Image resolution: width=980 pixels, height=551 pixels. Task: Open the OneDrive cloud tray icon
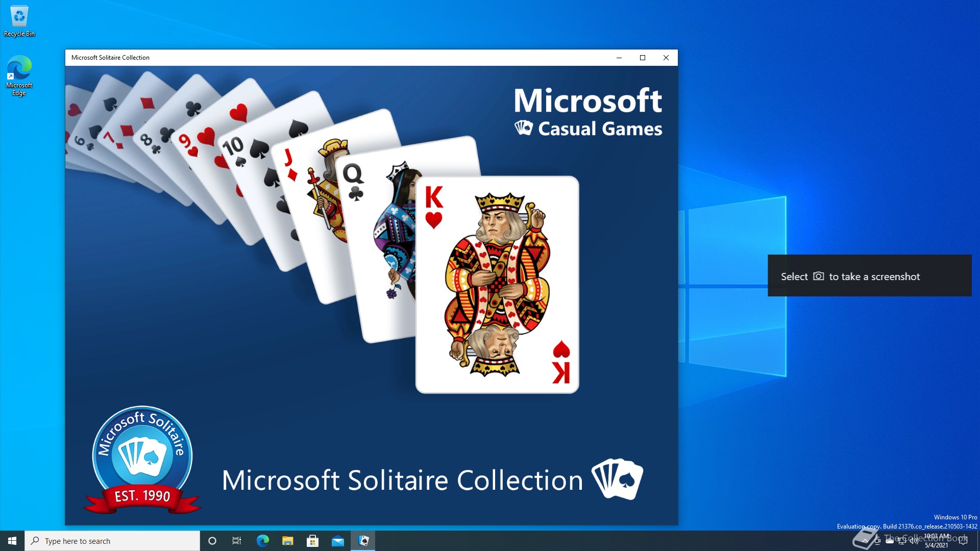tap(890, 541)
